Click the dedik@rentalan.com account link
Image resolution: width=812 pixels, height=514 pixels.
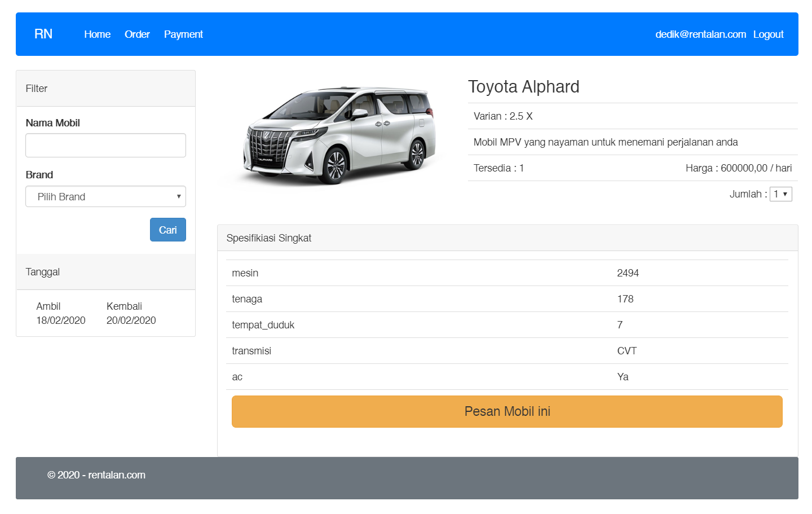700,34
